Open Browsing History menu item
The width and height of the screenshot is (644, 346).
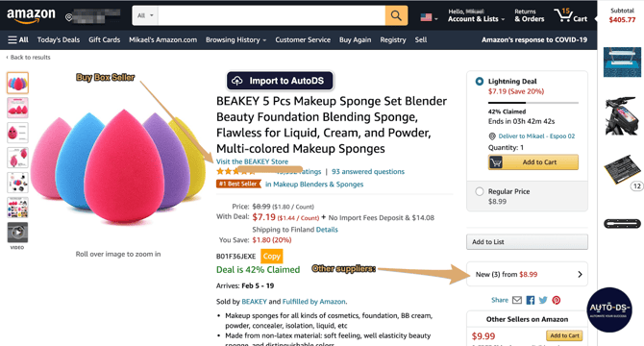point(235,39)
